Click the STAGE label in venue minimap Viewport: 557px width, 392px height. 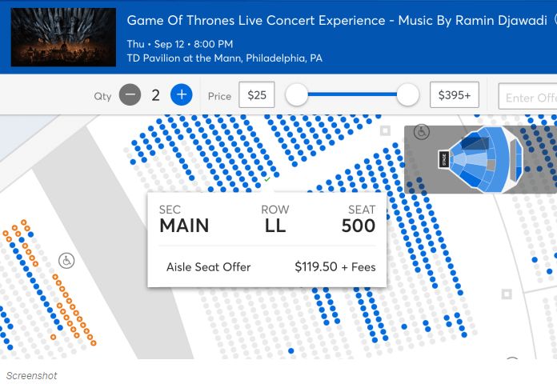443,159
